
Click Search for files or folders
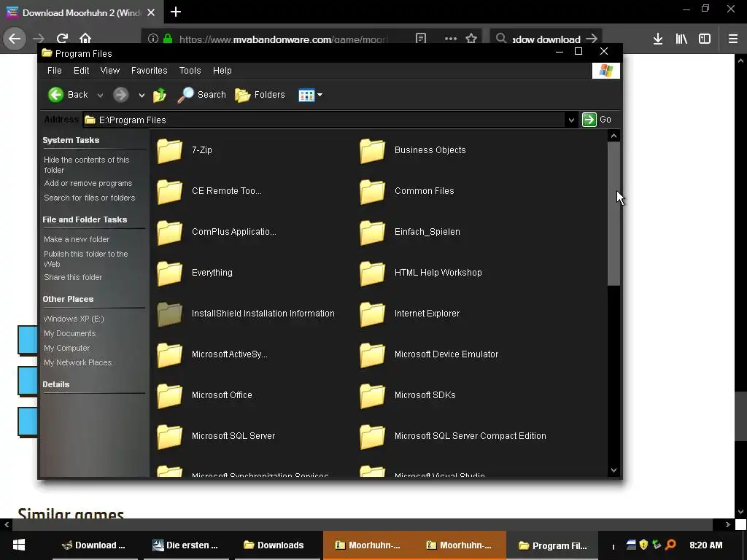click(90, 198)
